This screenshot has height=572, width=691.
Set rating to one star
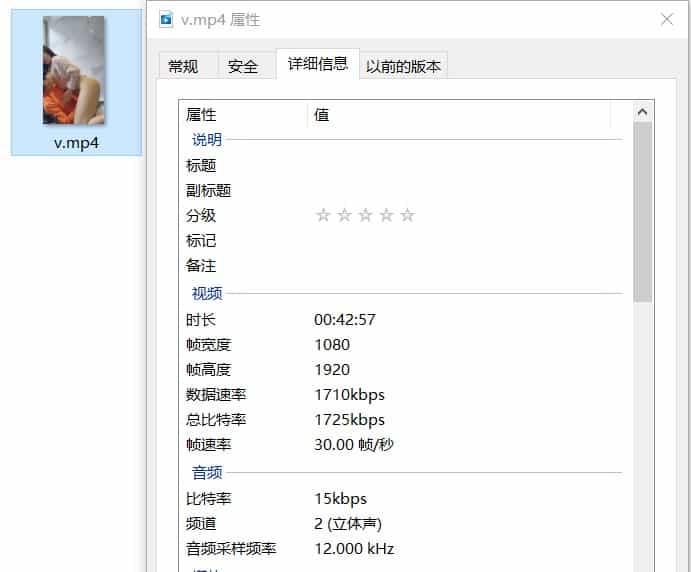(x=323, y=215)
